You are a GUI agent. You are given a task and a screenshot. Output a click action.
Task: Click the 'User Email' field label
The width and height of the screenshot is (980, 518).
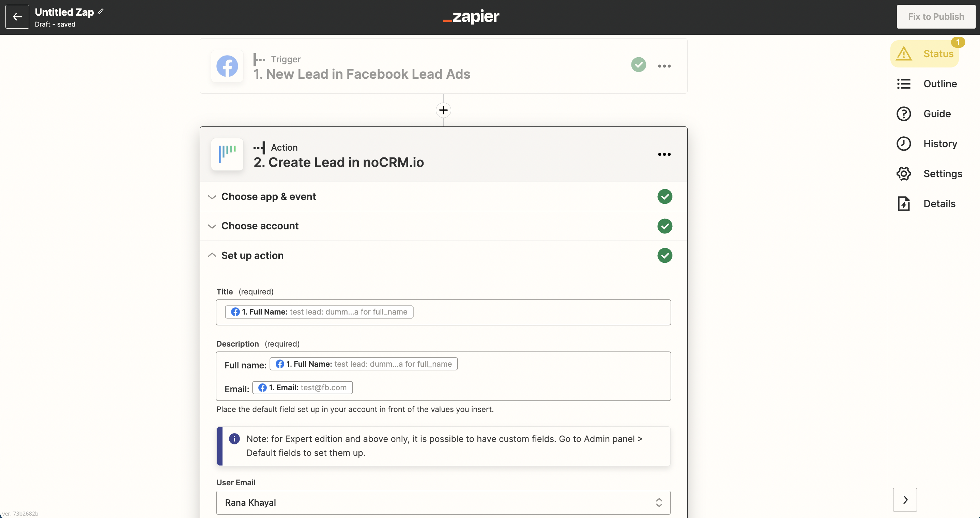coord(236,483)
